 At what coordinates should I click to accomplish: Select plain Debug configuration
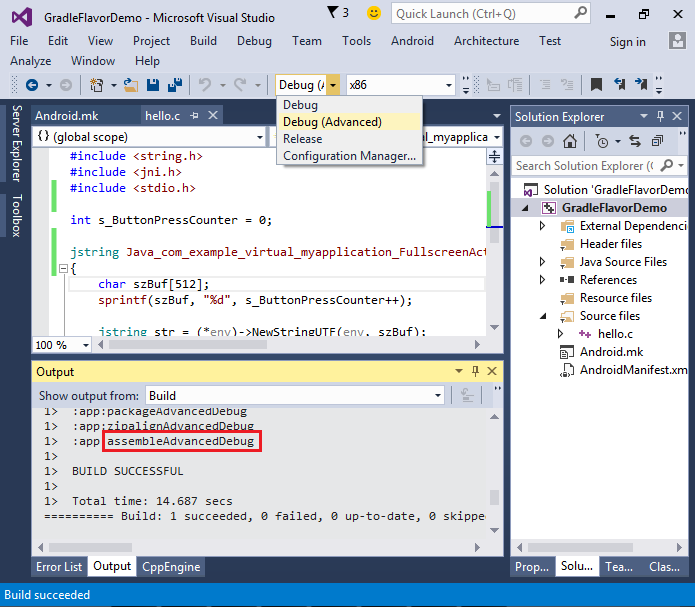coord(349,105)
